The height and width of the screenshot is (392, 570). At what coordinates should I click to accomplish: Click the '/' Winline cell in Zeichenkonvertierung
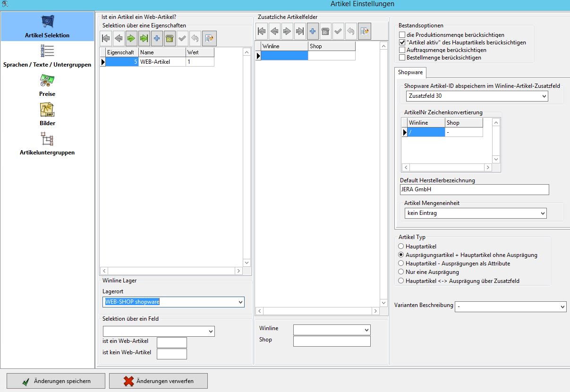[426, 133]
